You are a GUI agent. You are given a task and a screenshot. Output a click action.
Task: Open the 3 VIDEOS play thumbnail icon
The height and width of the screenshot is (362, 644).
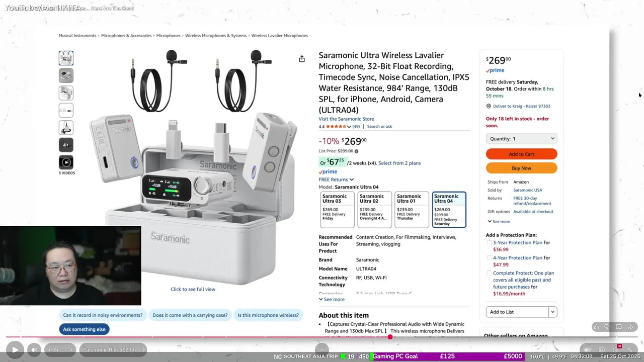[66, 162]
